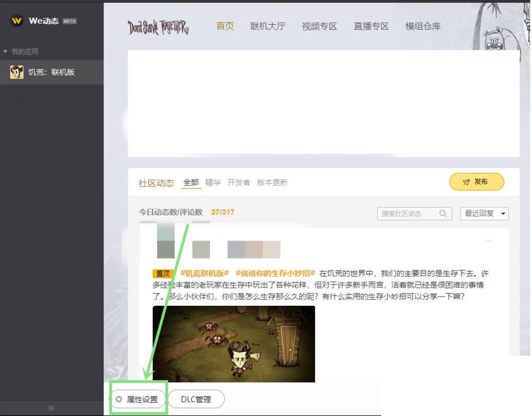Open the 直播专区 tab
Screen dimensions: 532x416
[371, 26]
